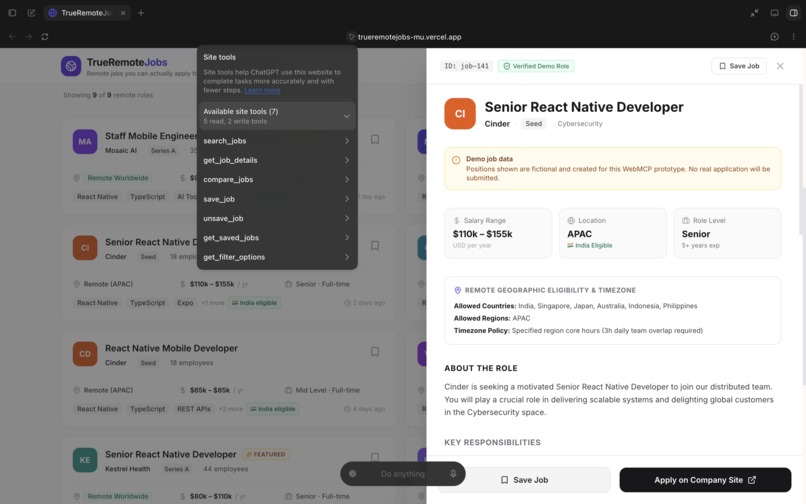Click the CI company logo in details
806x504 pixels.
[x=460, y=114]
